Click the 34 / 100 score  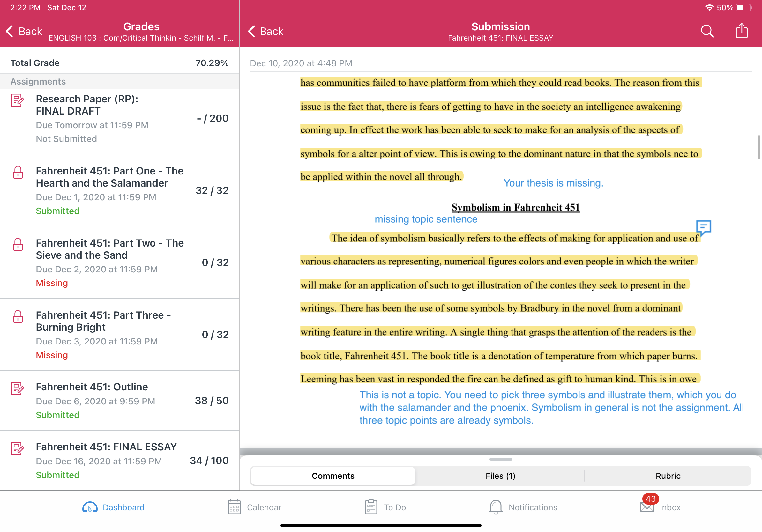209,460
